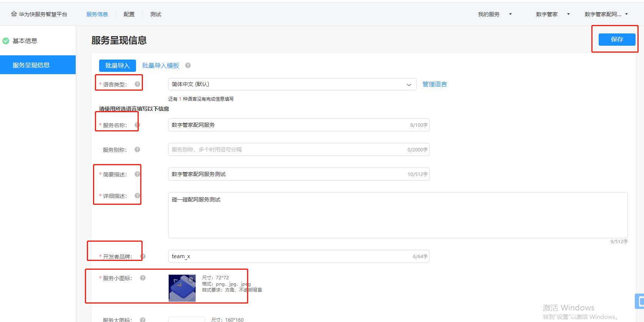The height and width of the screenshot is (322, 644).
Task: Click the 服务呈现信息 page heading
Action: tap(119, 40)
